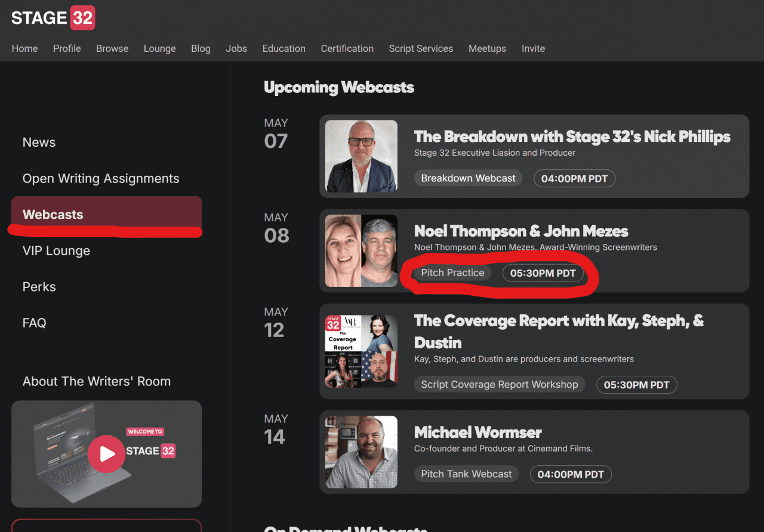Click the Stage 32 logo
The width and height of the screenshot is (764, 532).
pyautogui.click(x=53, y=18)
